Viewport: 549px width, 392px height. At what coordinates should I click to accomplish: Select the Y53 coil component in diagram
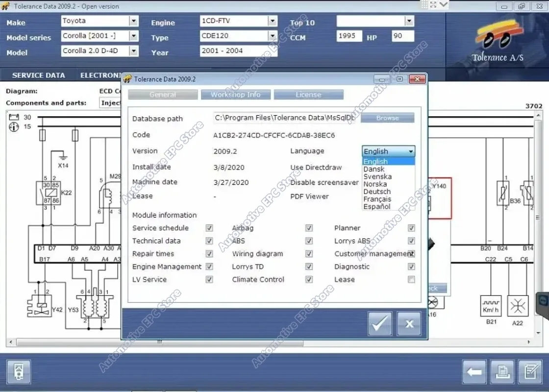pos(95,307)
